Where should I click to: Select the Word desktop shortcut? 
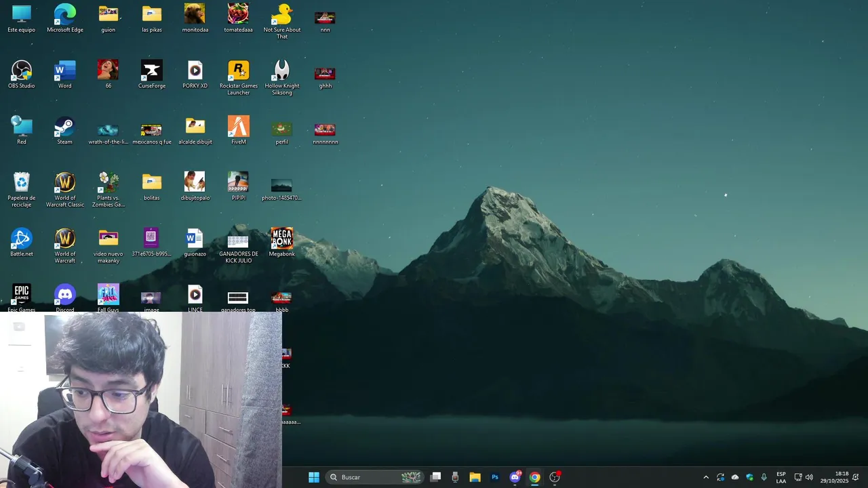[x=65, y=75]
